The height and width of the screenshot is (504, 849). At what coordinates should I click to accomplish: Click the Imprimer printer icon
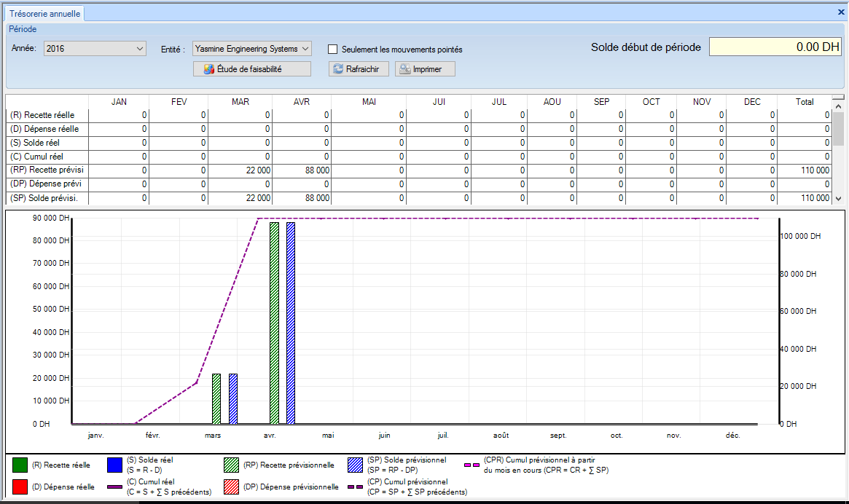point(404,69)
